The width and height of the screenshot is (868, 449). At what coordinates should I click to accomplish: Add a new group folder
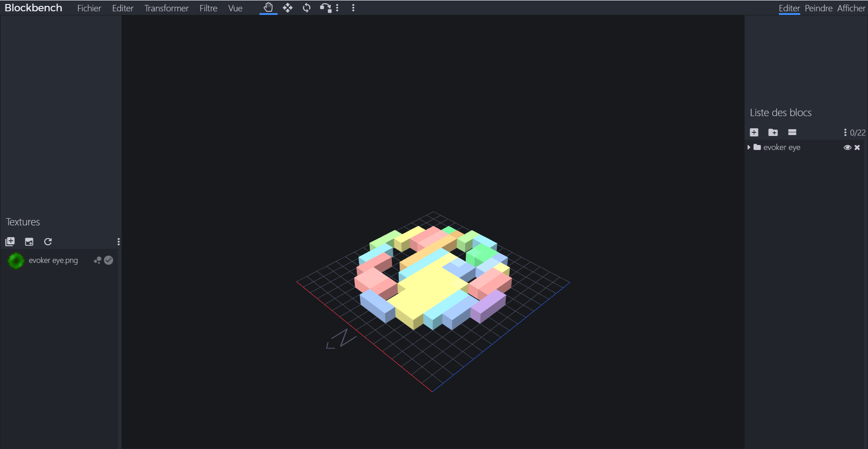click(773, 132)
